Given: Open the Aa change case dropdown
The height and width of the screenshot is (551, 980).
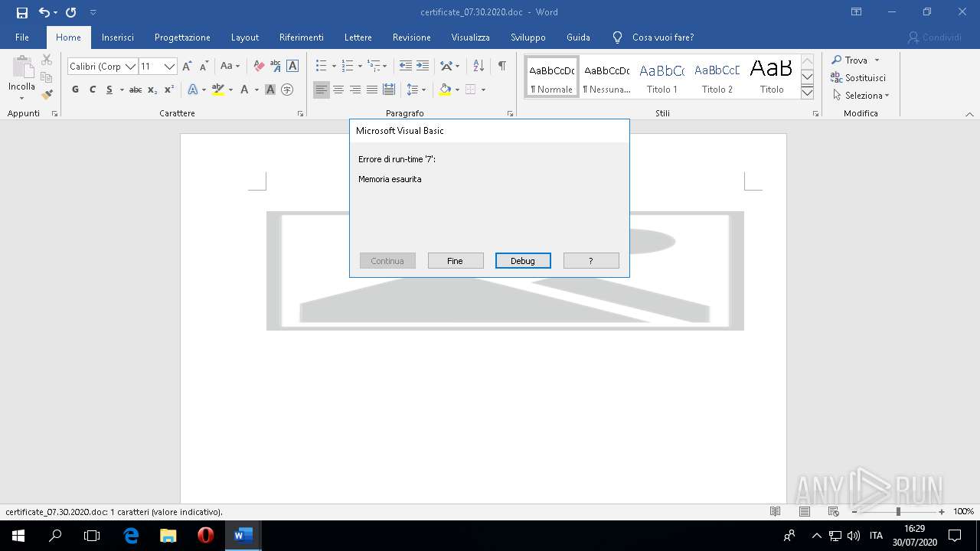Looking at the screenshot, I should click(230, 67).
